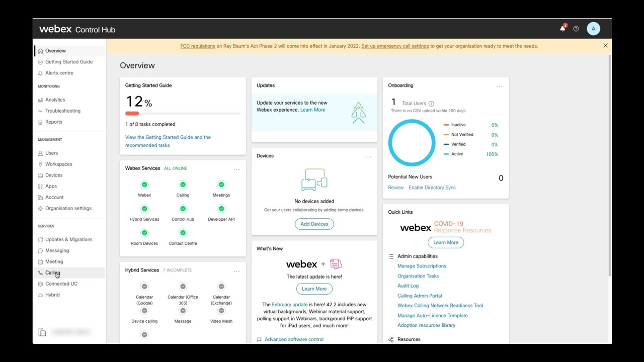
Task: Open Devices card options menu
Action: point(368,157)
